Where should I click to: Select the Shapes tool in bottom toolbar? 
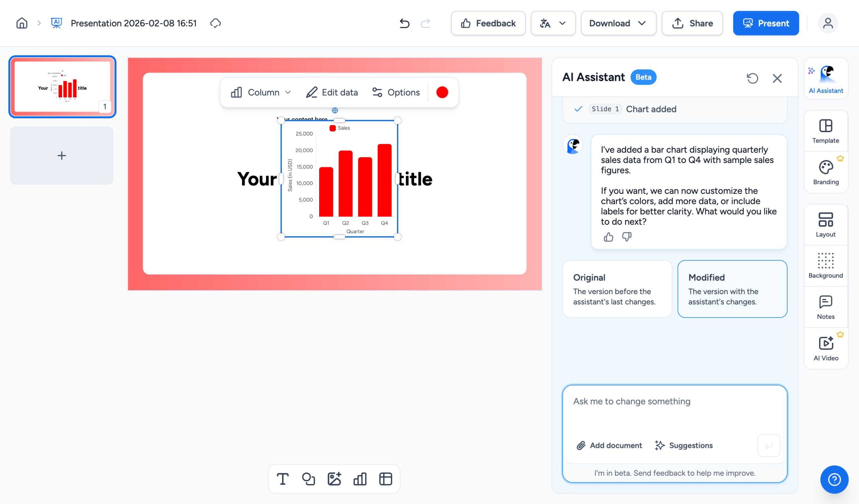point(308,479)
